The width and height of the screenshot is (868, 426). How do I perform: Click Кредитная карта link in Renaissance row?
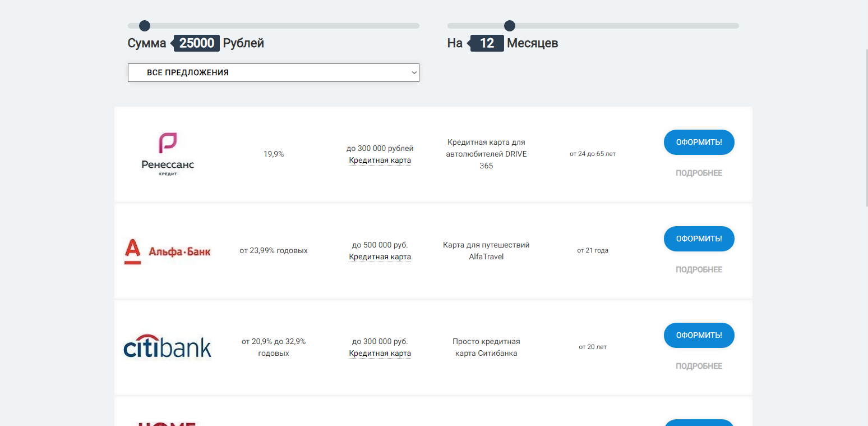(x=380, y=161)
